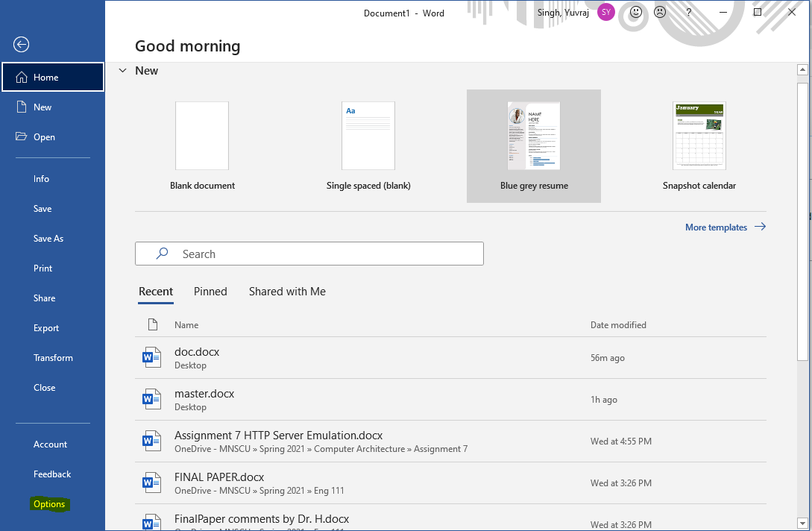The image size is (812, 531).
Task: Collapse the New section chevron
Action: tap(123, 70)
